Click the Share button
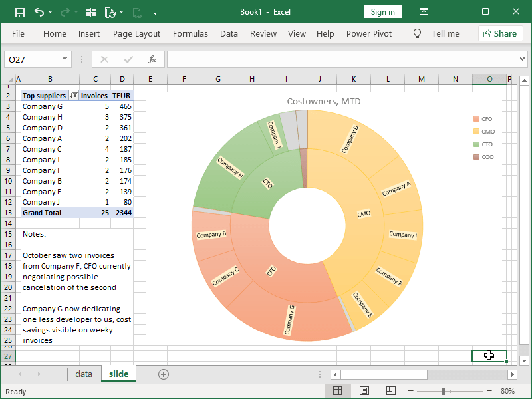 500,33
